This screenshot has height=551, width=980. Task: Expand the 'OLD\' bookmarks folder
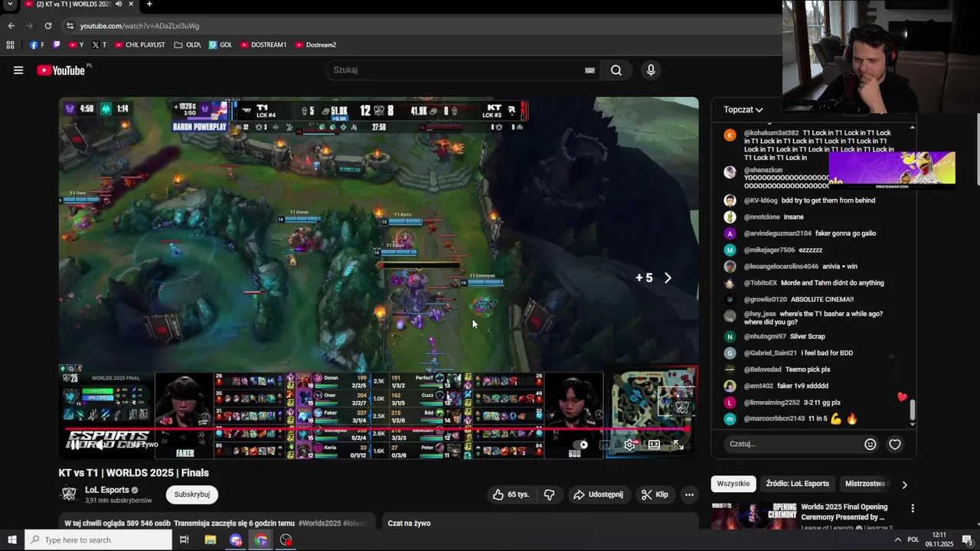(x=188, y=45)
